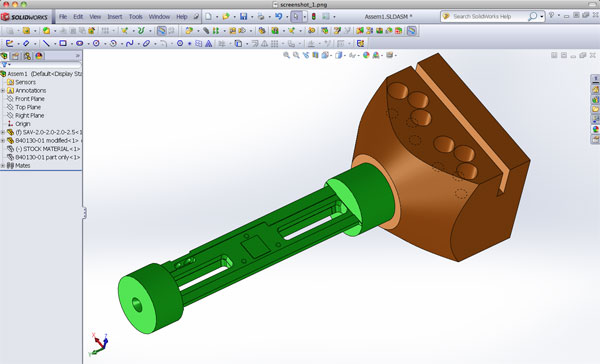Switch to the DisplayManager tab in left panel

pos(39,56)
